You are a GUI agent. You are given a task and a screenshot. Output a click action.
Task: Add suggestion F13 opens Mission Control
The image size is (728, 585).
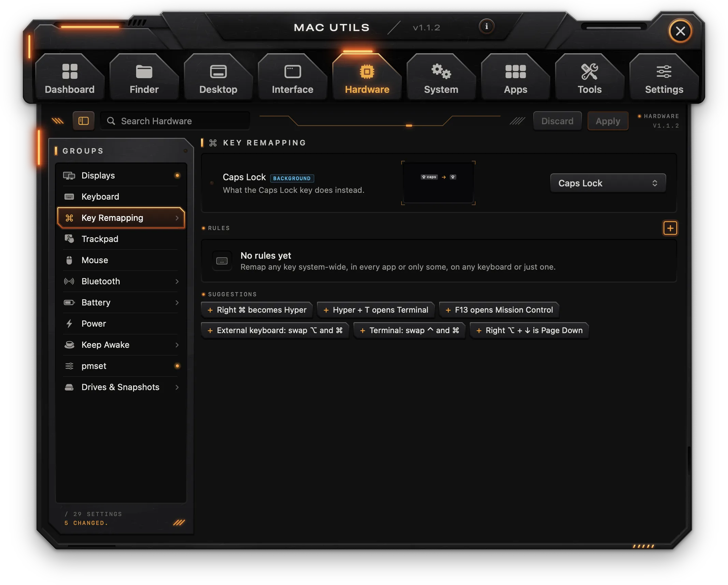(x=499, y=310)
